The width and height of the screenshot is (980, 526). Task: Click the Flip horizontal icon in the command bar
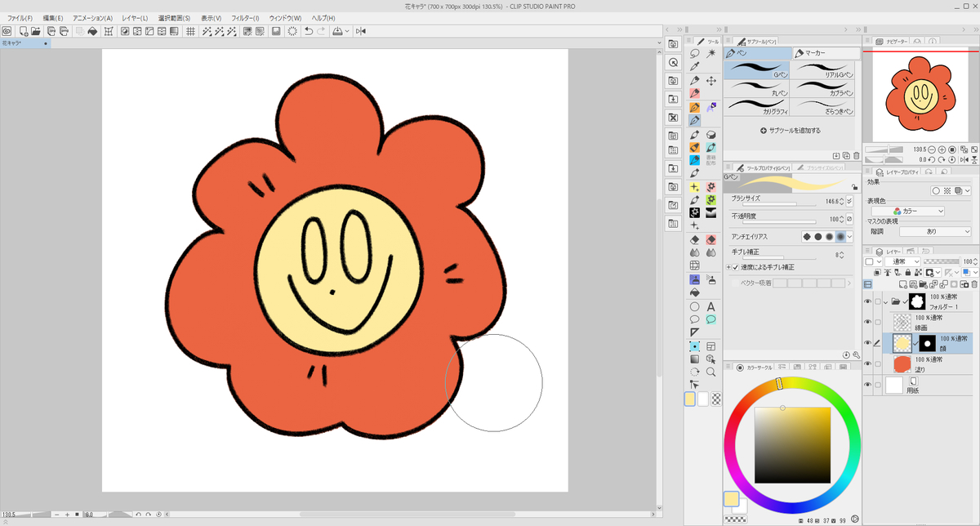(360, 31)
